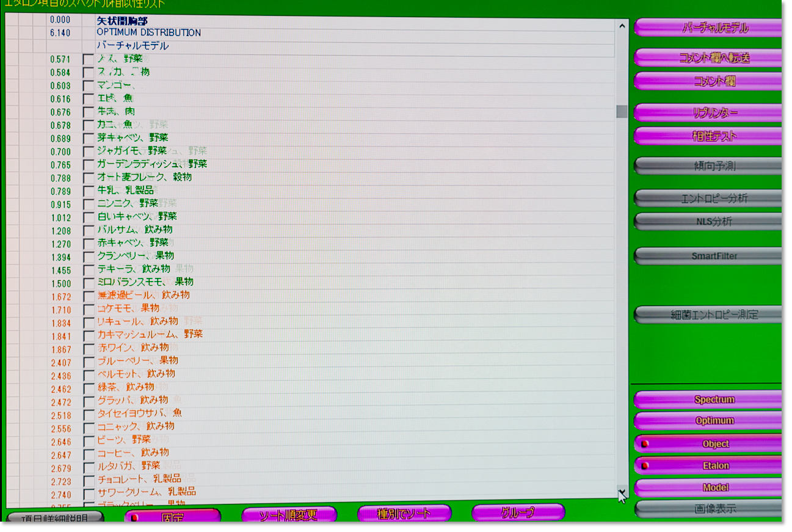Click the 画像表示 button
The height and width of the screenshot is (532, 792).
(x=708, y=508)
